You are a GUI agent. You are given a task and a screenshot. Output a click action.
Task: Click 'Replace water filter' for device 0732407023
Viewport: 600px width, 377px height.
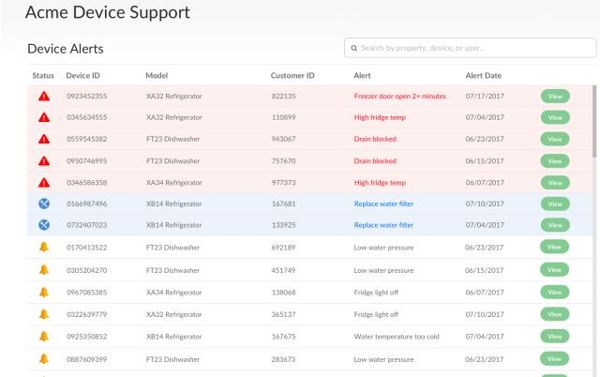(x=384, y=225)
